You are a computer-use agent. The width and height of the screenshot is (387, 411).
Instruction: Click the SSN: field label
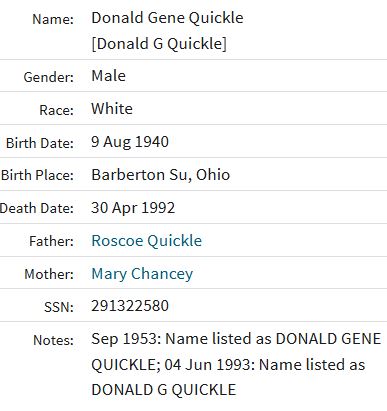pyautogui.click(x=59, y=307)
